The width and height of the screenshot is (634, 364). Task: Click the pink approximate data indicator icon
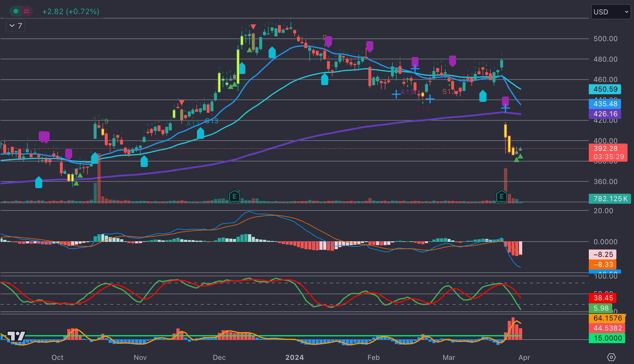(x=26, y=11)
